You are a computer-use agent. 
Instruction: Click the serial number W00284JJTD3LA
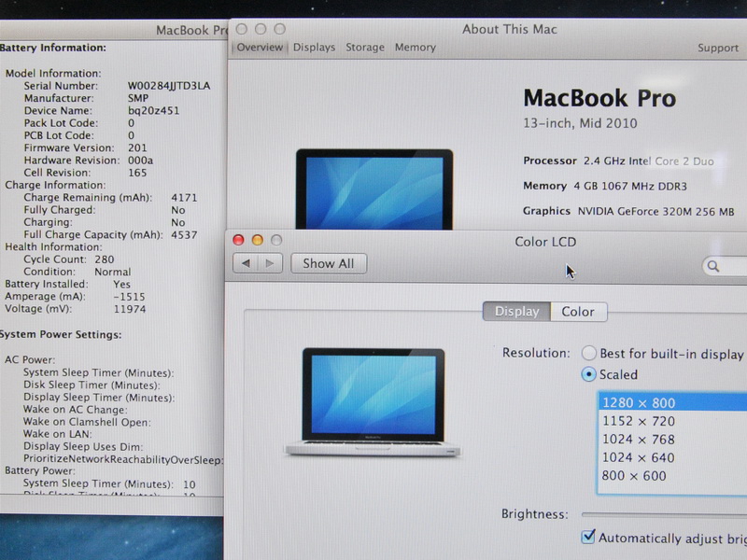(x=169, y=86)
